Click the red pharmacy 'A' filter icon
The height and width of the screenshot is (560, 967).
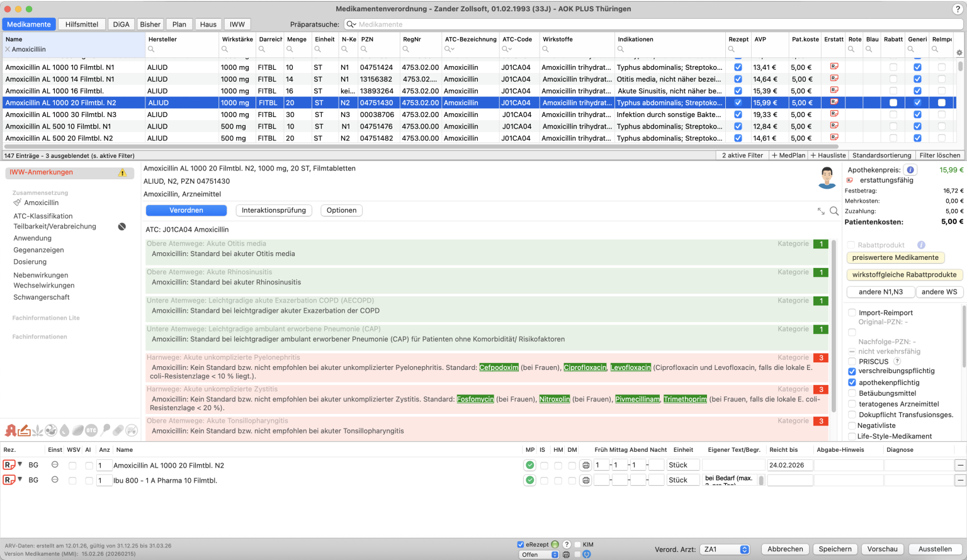pos(11,430)
